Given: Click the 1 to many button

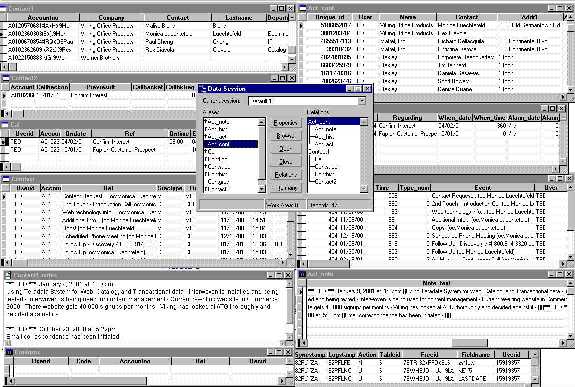Looking at the screenshot, I should pyautogui.click(x=285, y=188).
